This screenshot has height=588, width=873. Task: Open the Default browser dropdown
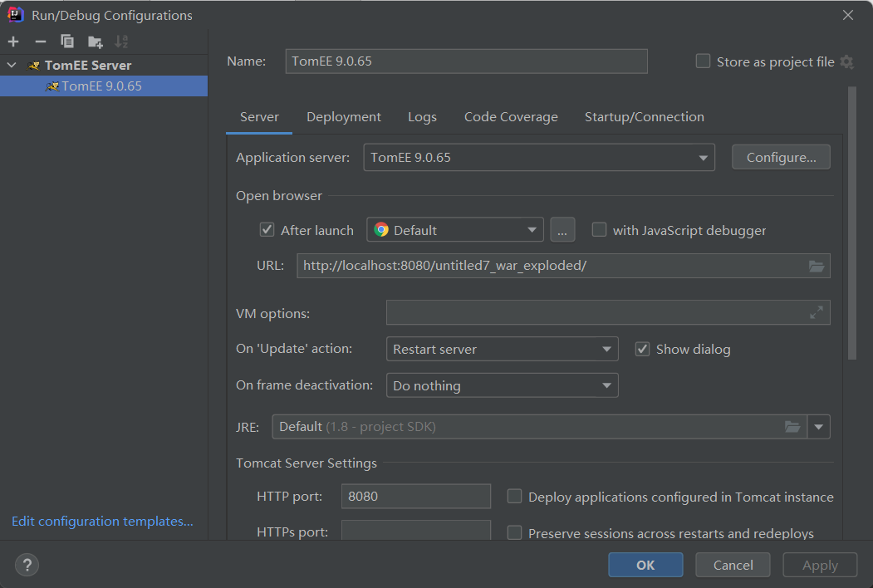click(455, 229)
